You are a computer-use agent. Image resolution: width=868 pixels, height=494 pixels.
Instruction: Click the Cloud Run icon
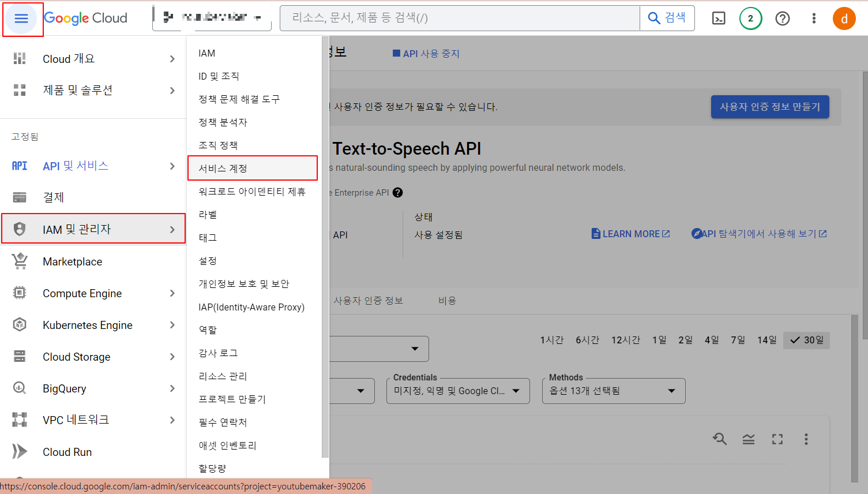20,451
